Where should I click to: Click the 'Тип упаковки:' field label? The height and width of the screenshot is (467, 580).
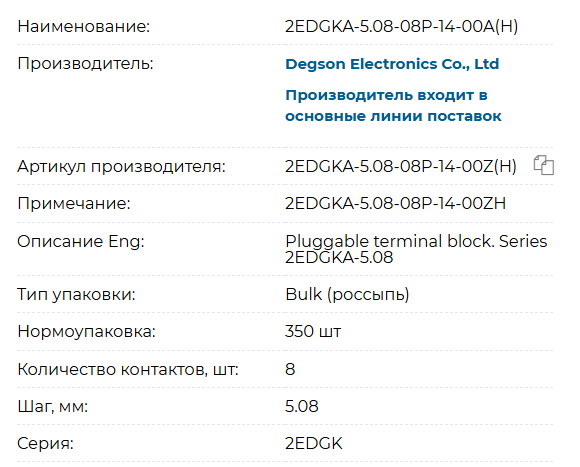77,294
